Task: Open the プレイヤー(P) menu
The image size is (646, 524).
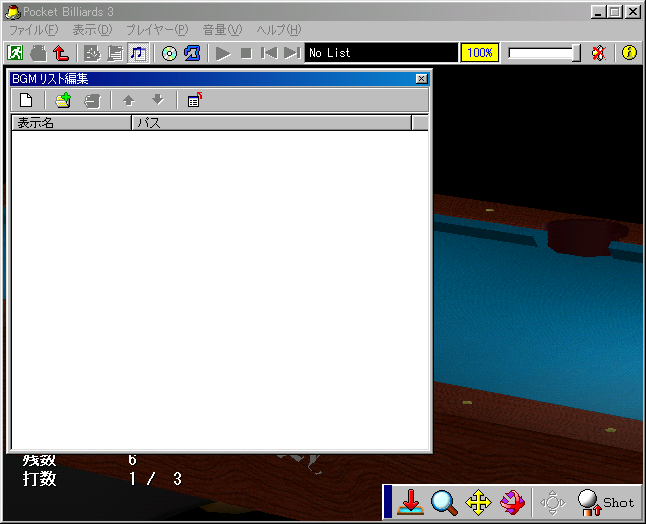Action: [x=157, y=30]
